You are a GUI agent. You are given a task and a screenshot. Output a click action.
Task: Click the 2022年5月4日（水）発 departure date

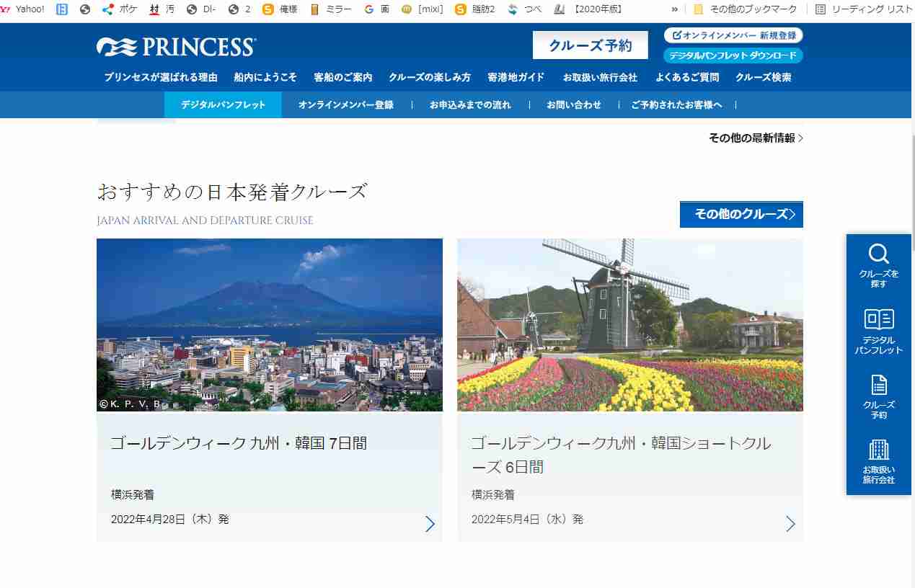528,519
